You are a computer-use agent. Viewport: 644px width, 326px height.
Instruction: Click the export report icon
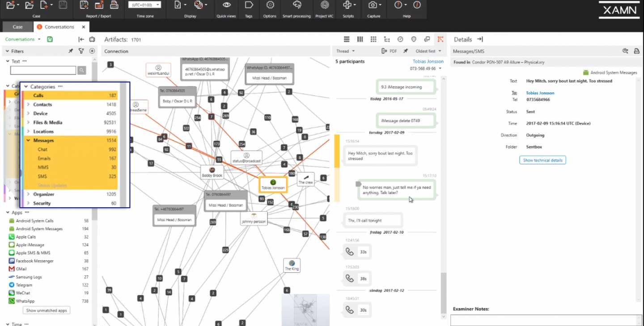point(99,5)
